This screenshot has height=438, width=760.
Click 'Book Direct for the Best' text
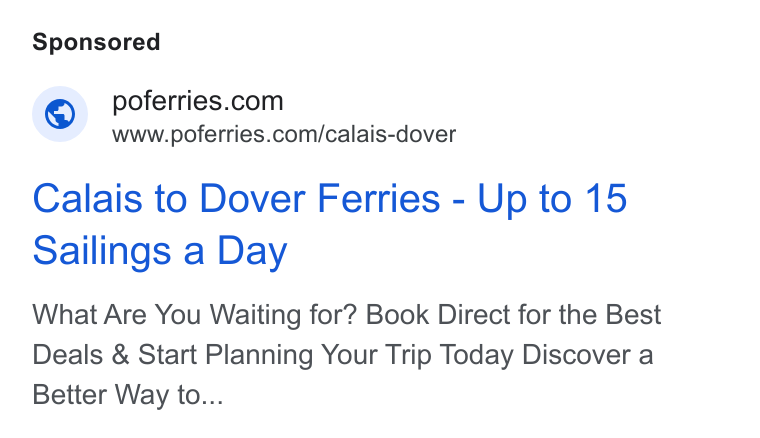(513, 315)
